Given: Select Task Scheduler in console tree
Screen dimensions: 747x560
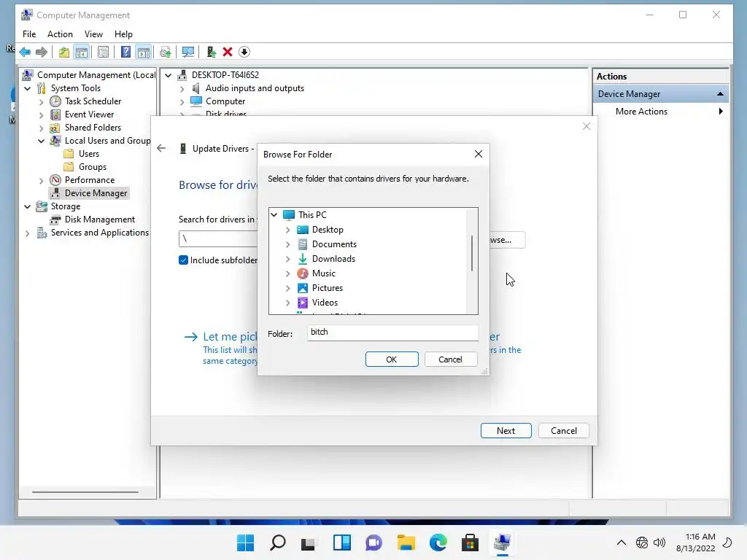Looking at the screenshot, I should pos(93,101).
